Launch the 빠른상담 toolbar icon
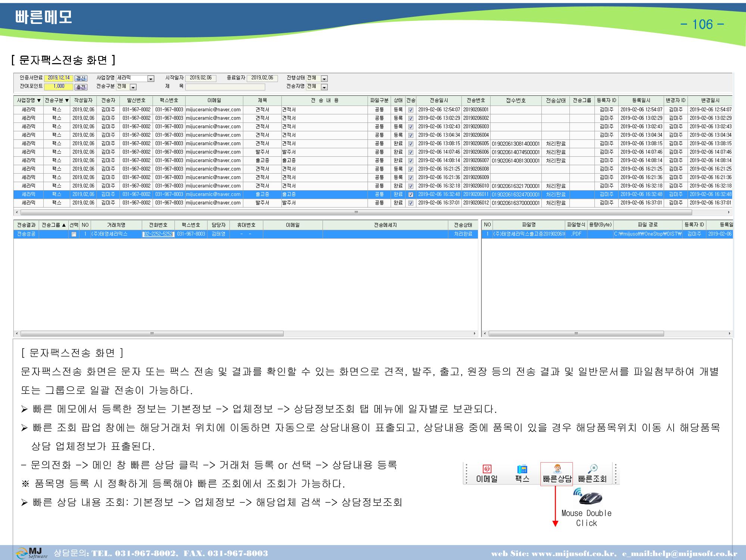Image resolution: width=746 pixels, height=560 pixels. 556,474
